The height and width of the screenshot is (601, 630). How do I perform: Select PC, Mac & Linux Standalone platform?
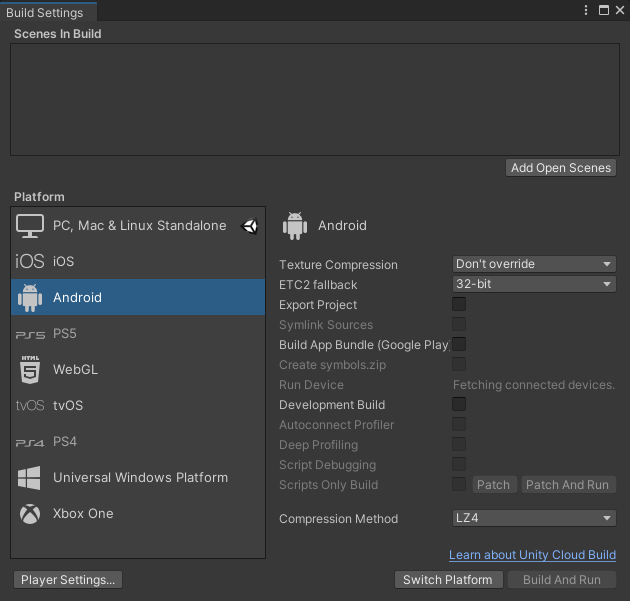138,226
